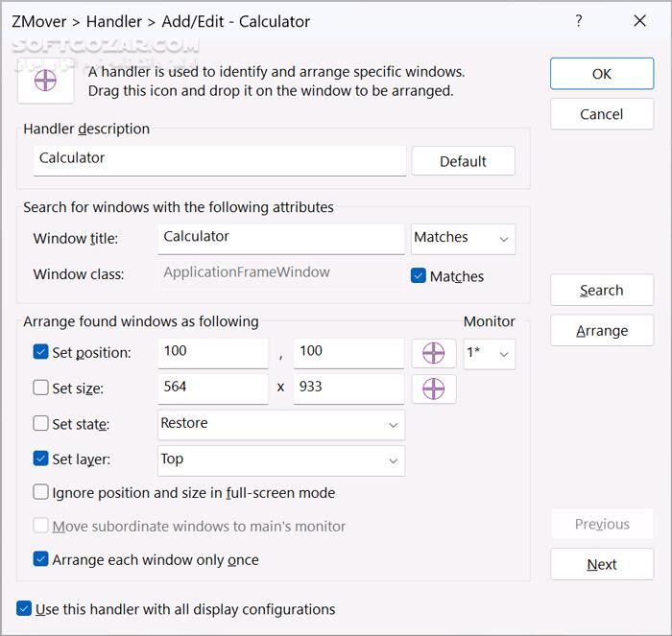Image resolution: width=672 pixels, height=636 pixels.
Task: Open the window title Matches dropdown
Action: point(463,238)
